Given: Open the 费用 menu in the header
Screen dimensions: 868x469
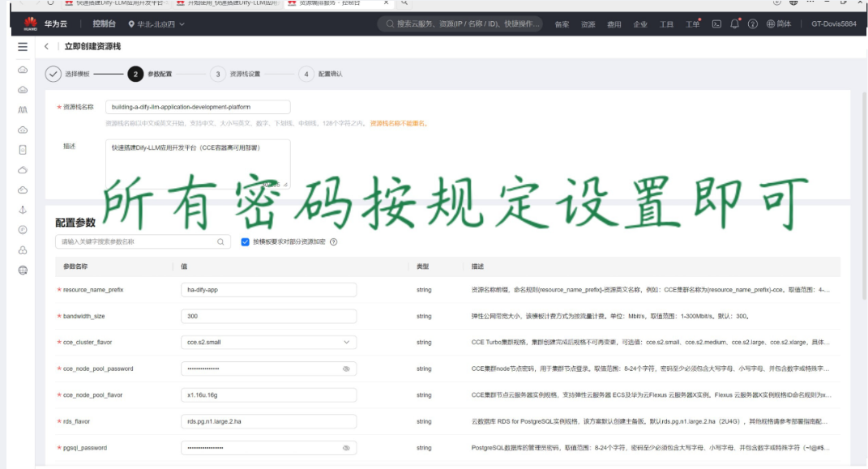Looking at the screenshot, I should 614,24.
